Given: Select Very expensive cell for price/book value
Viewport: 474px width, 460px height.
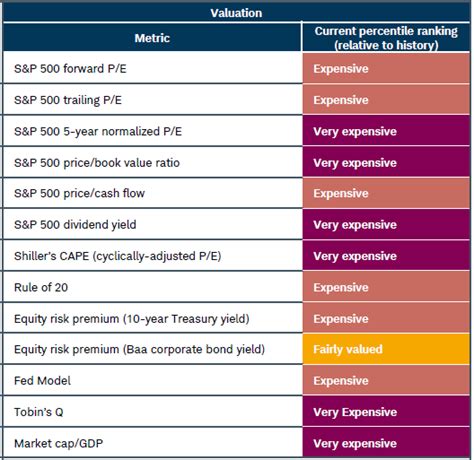Looking at the screenshot, I should pos(386,163).
